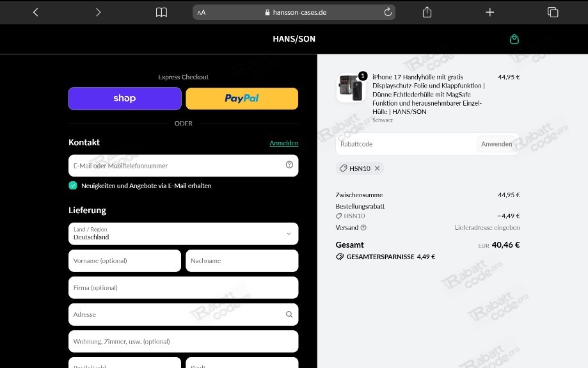Image resolution: width=588 pixels, height=368 pixels.
Task: Click the 40,46 € total amount
Action: point(505,245)
